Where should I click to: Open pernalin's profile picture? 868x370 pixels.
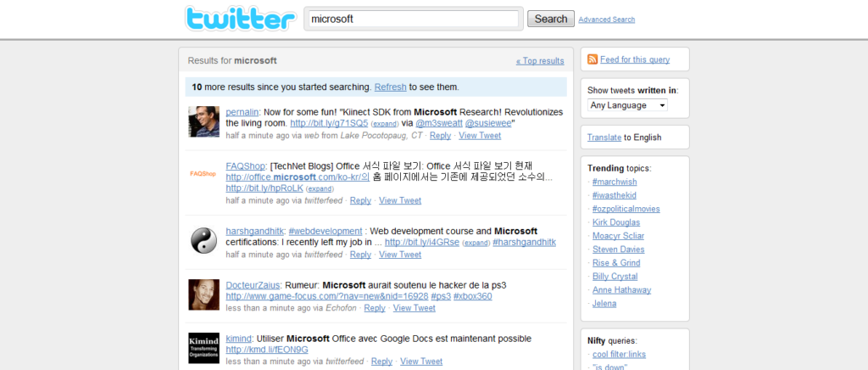[203, 121]
